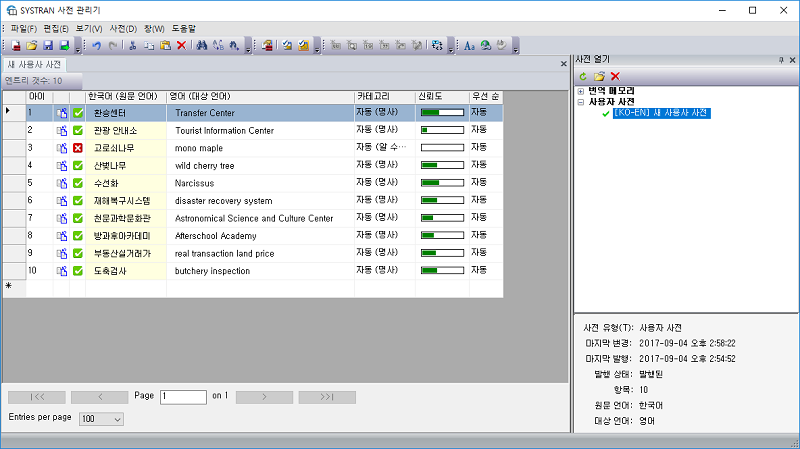Close the 사전 열기 panel
Viewport: 800px width, 449px height.
pos(792,60)
